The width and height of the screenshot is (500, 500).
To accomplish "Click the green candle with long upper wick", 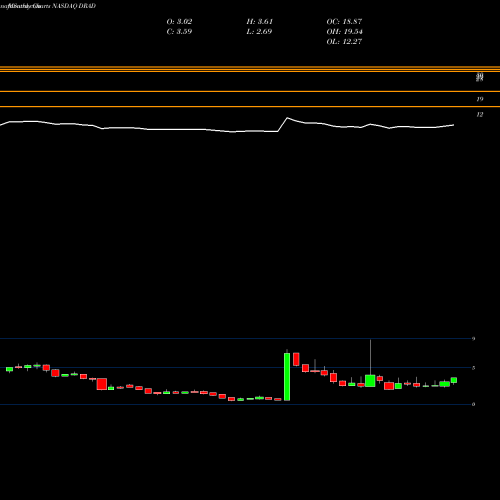I will point(370,381).
